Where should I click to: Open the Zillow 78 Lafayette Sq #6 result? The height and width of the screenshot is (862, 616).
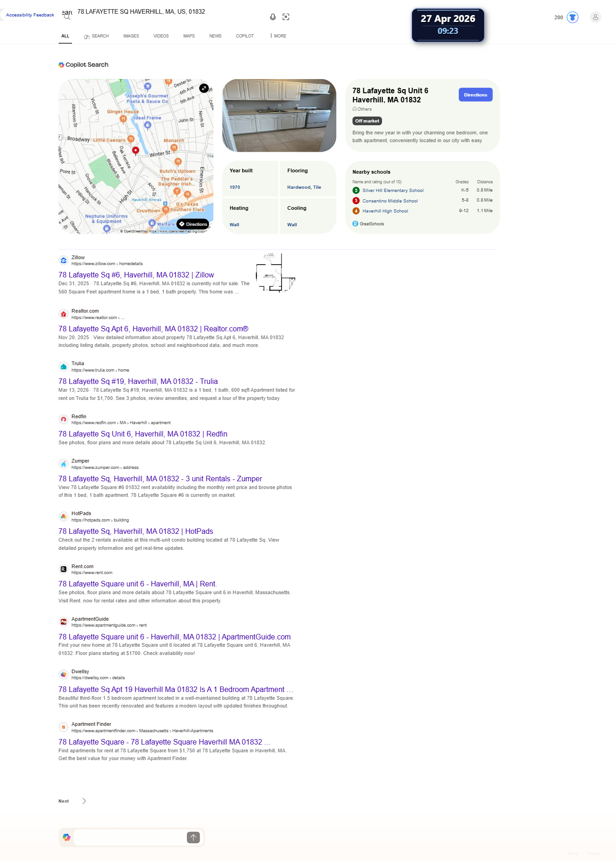[136, 275]
